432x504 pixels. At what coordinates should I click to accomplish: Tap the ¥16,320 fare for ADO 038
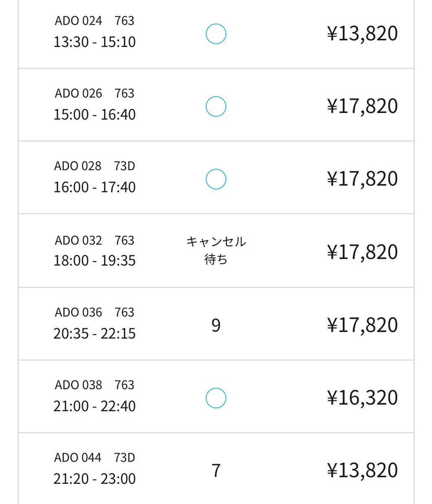tap(362, 397)
